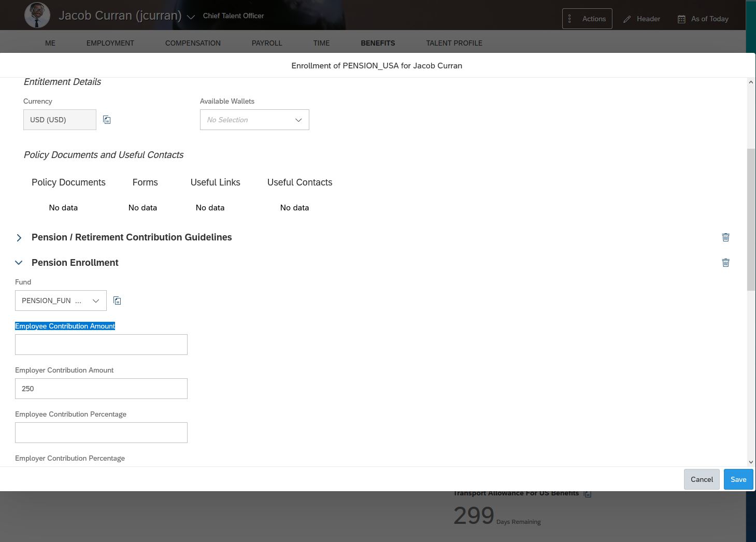Click the USD (USD) currency field
Viewport: 756px width, 542px height.
click(x=60, y=120)
